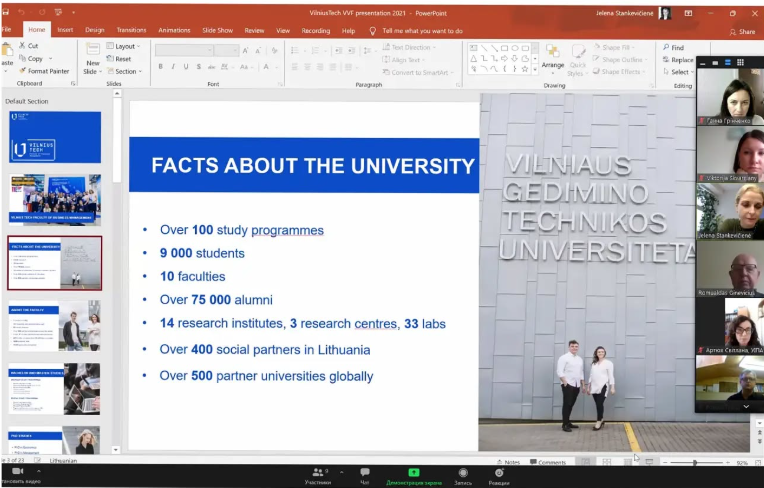The image size is (764, 488).
Task: Toggle underline formatting
Action: (186, 67)
